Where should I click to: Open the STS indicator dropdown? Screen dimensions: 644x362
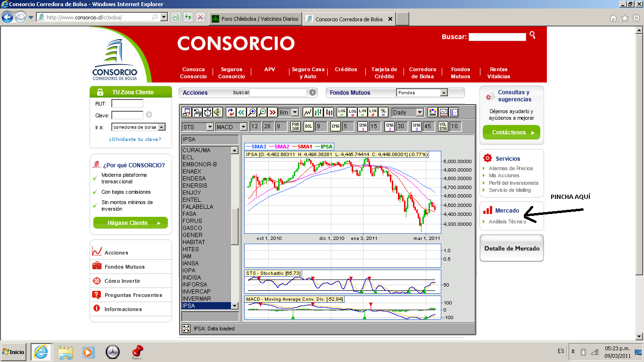click(x=198, y=127)
